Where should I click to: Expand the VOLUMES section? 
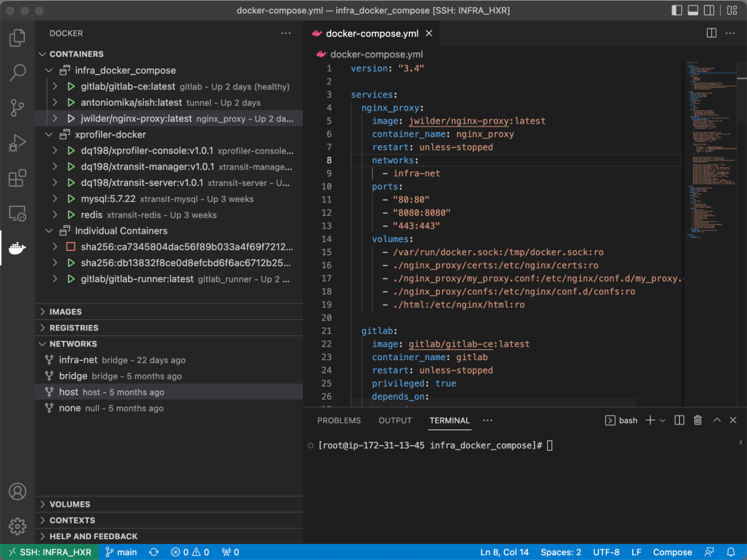[169, 504]
